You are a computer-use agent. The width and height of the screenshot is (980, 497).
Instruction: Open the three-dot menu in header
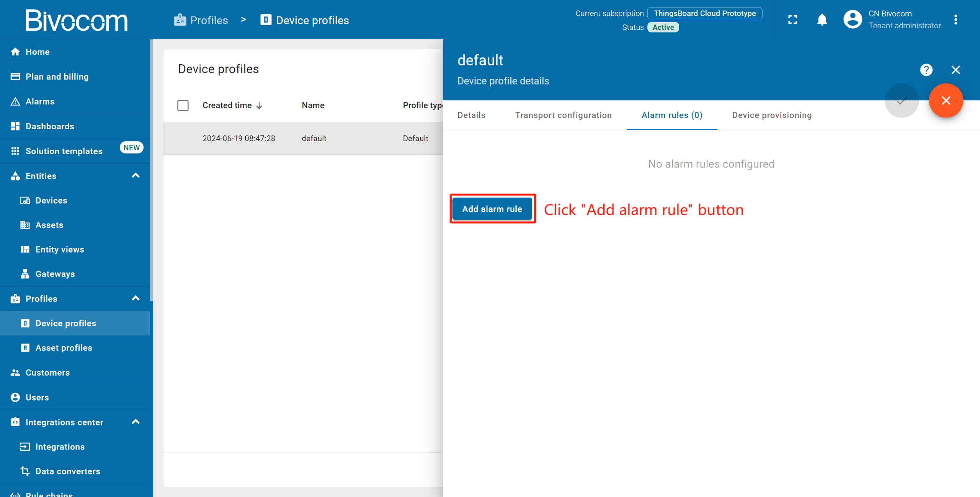[x=956, y=20]
